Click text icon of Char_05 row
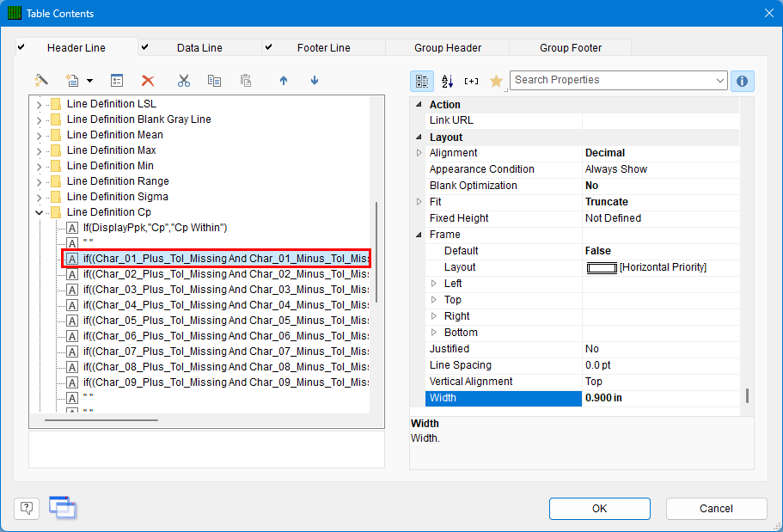The image size is (783, 532). [72, 321]
